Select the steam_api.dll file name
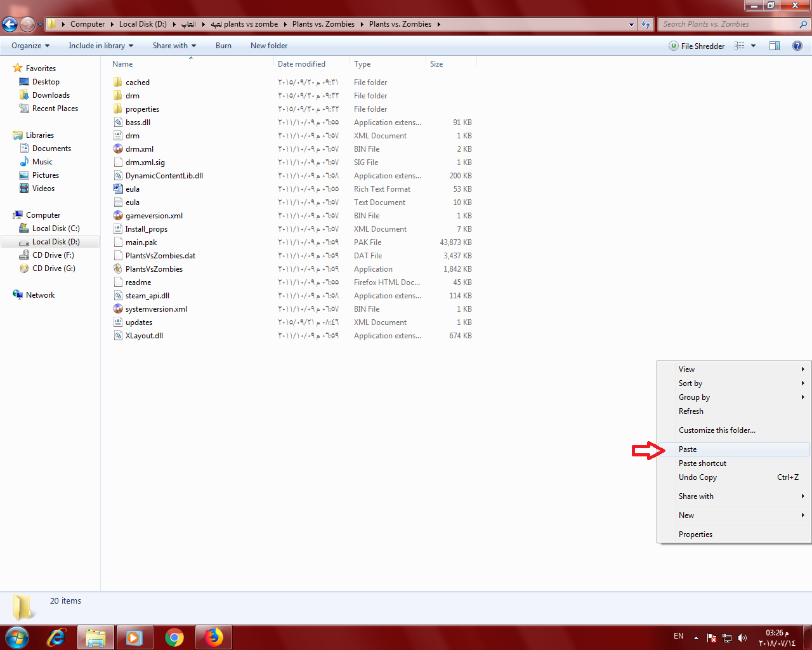 (147, 295)
